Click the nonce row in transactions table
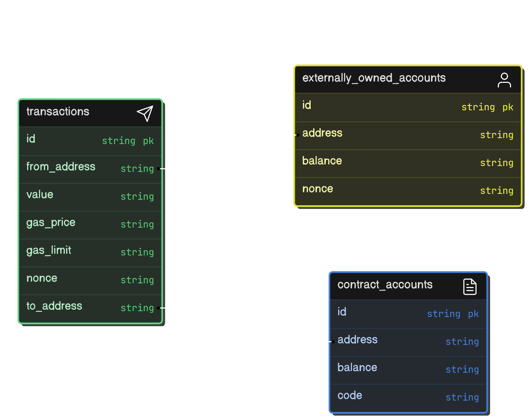The image size is (529, 420). [x=90, y=279]
